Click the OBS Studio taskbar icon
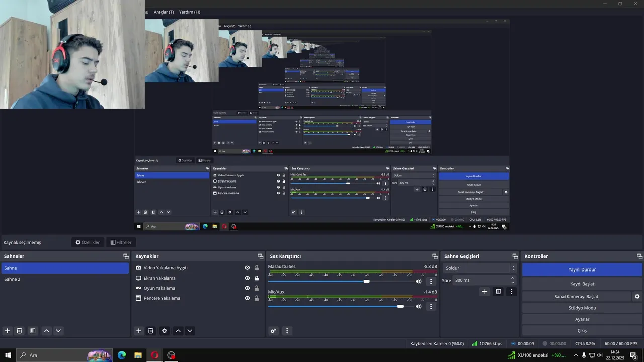The image size is (644, 362). (171, 355)
